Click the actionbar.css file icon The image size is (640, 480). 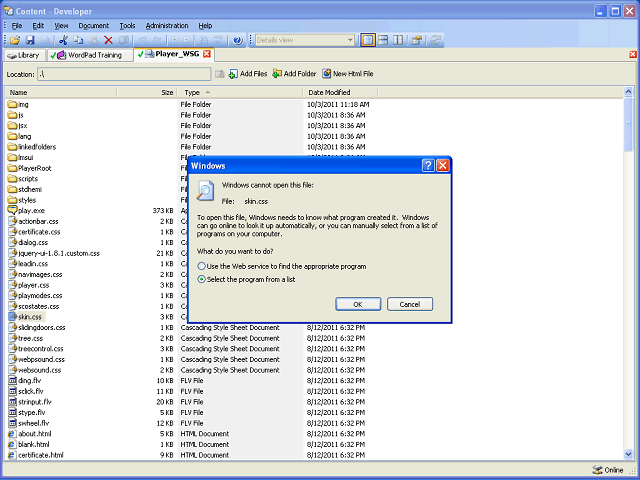pos(13,221)
